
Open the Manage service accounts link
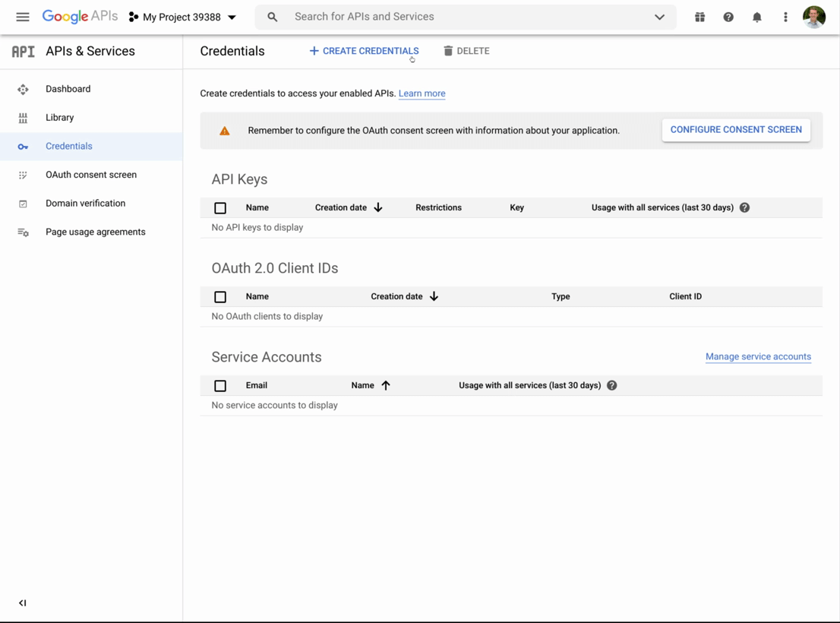tap(757, 356)
